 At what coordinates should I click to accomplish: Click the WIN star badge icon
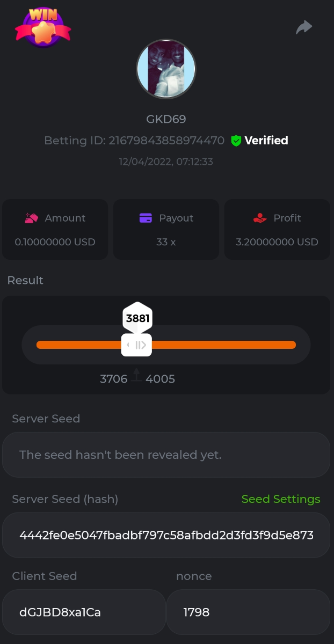[x=42, y=27]
